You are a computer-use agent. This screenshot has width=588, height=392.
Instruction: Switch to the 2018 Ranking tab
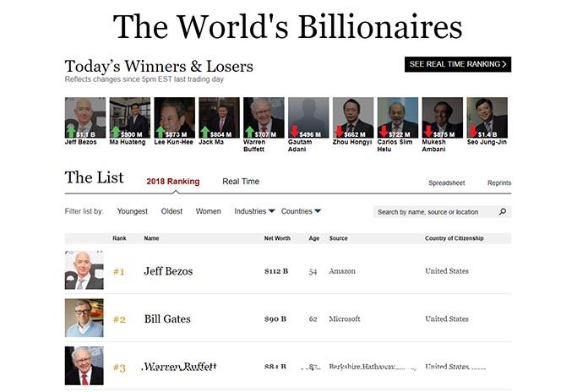point(172,182)
